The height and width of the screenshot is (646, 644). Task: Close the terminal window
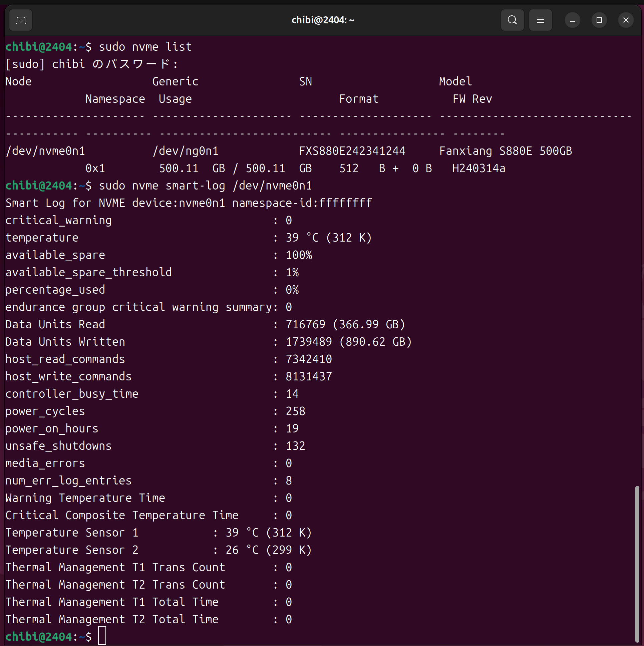pos(626,20)
